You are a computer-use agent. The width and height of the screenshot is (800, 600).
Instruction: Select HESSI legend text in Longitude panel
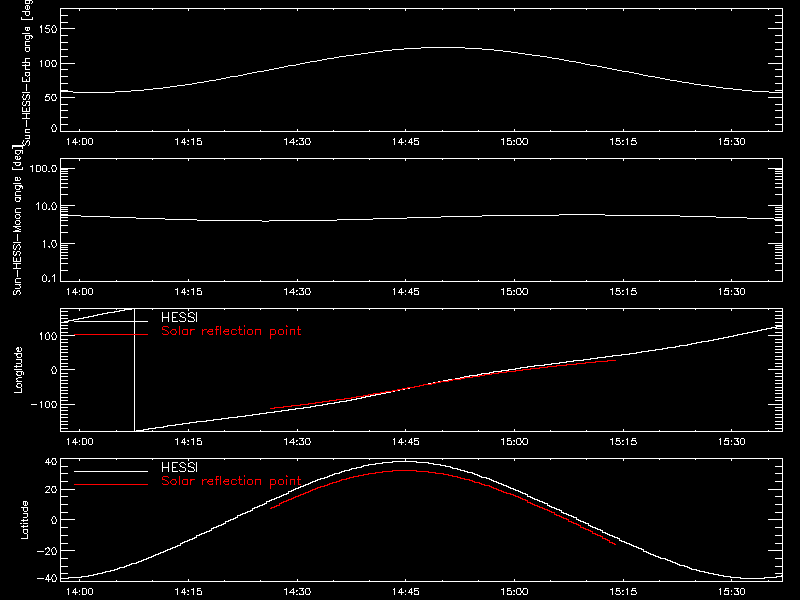click(179, 317)
